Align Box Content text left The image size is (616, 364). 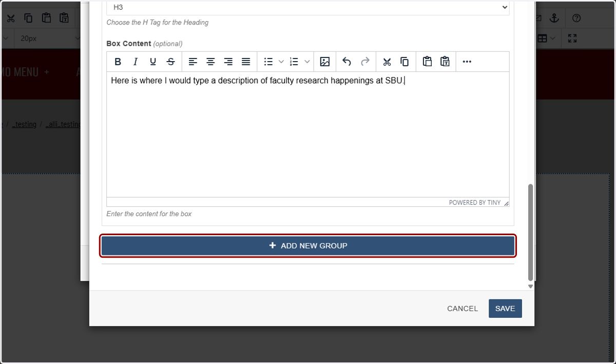click(193, 62)
